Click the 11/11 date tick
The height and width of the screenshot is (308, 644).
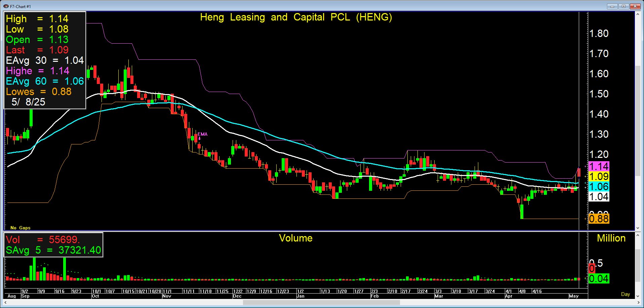click(x=189, y=291)
